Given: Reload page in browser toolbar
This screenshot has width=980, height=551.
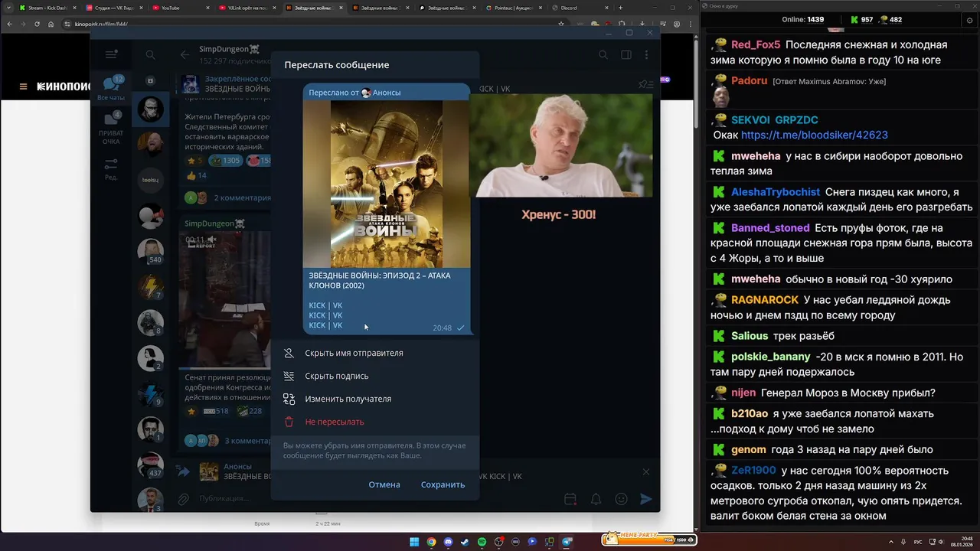Looking at the screenshot, I should click(37, 24).
